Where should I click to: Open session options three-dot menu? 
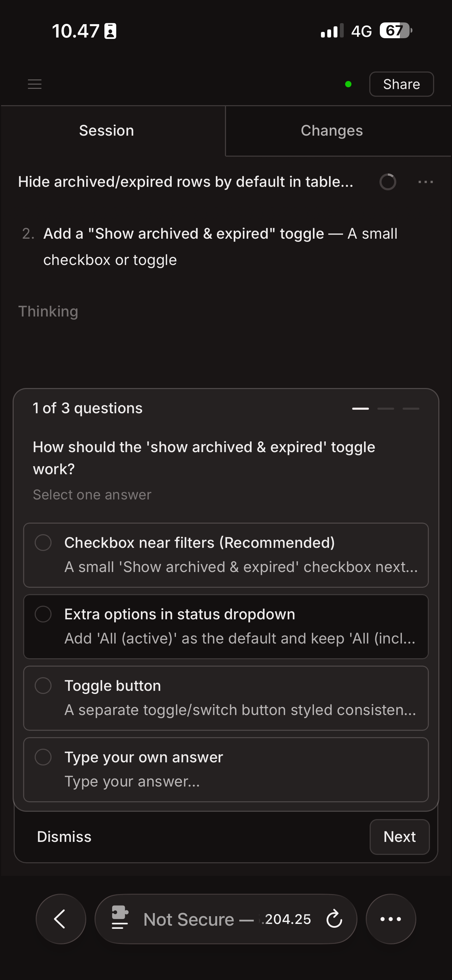(425, 182)
